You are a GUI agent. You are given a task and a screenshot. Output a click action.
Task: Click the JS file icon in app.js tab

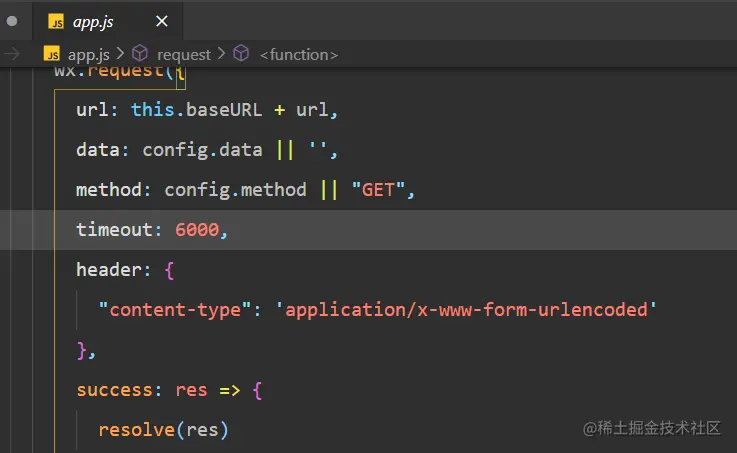click(x=56, y=22)
